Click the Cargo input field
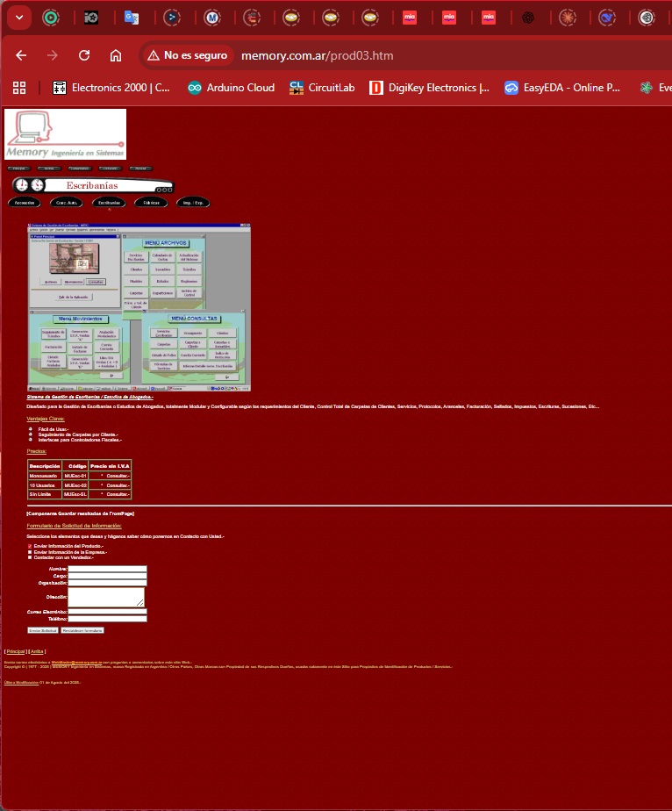This screenshot has width=672, height=811. pyautogui.click(x=108, y=576)
